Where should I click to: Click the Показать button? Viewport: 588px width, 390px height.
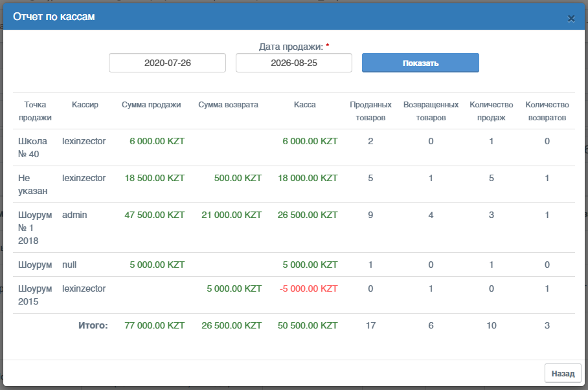point(420,63)
